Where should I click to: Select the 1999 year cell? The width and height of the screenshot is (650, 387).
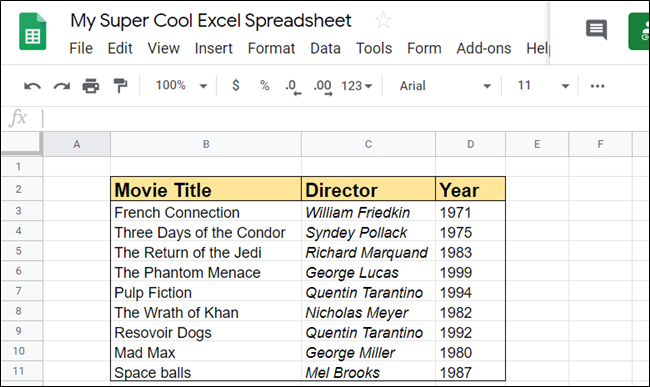471,271
